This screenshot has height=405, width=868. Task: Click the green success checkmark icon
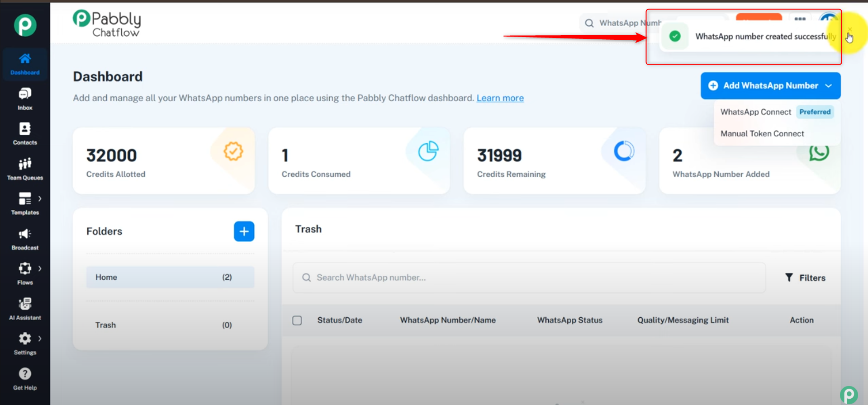coord(675,36)
